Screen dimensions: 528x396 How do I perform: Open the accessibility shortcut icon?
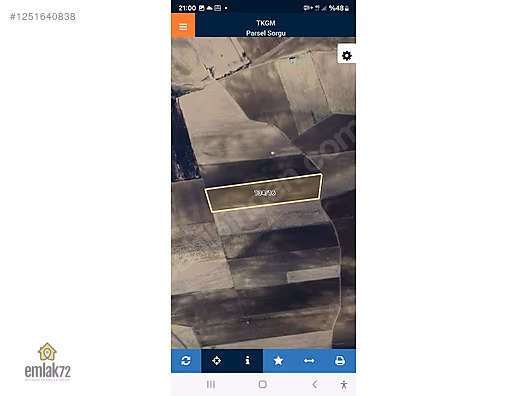(x=344, y=385)
